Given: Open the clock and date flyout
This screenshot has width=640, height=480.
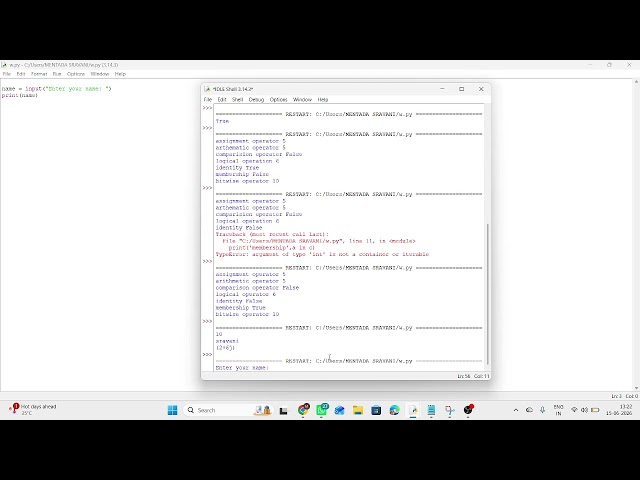Looking at the screenshot, I should click(x=619, y=410).
